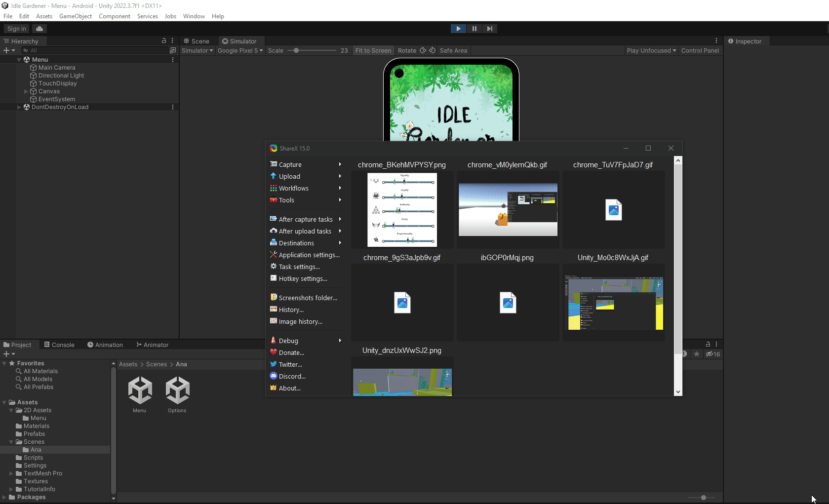Open ShareX Task settings

click(x=306, y=267)
